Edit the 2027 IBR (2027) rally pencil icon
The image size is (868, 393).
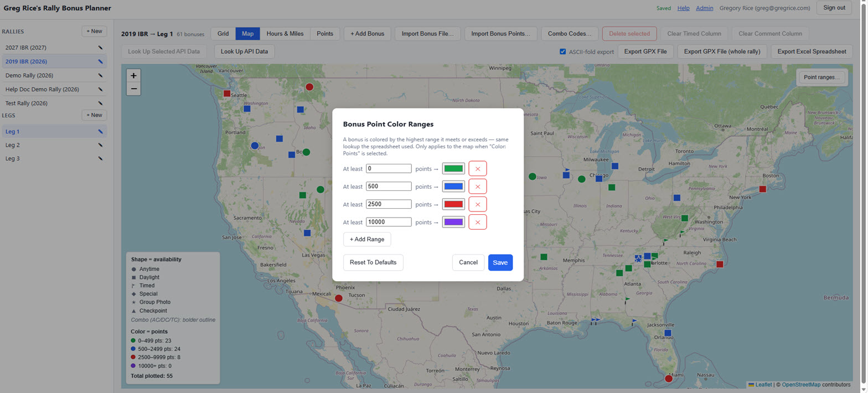pyautogui.click(x=100, y=48)
